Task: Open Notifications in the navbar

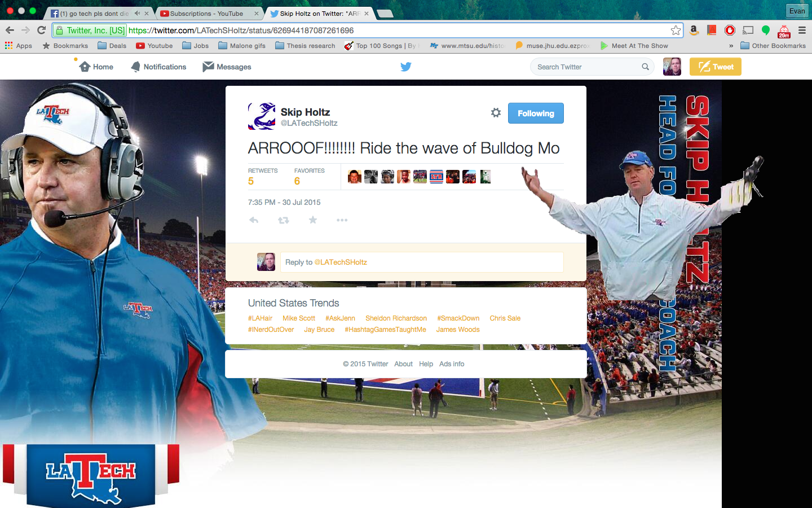Action: [158, 67]
